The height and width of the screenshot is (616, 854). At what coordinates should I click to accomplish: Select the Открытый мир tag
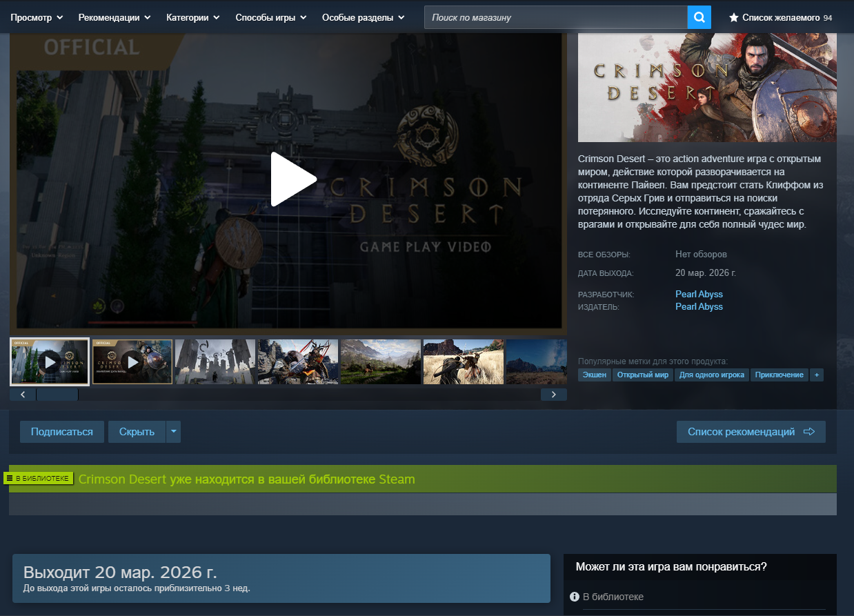(x=643, y=375)
